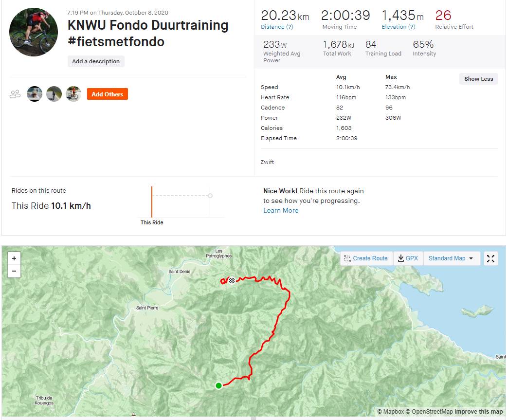Click the third participant avatar
The image size is (508, 420).
[73, 94]
